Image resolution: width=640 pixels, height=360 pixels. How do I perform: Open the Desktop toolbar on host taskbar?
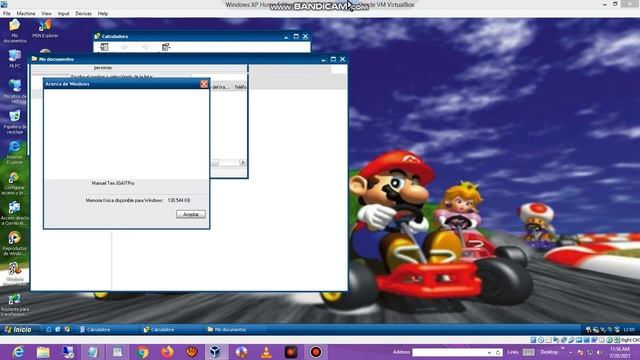click(549, 352)
